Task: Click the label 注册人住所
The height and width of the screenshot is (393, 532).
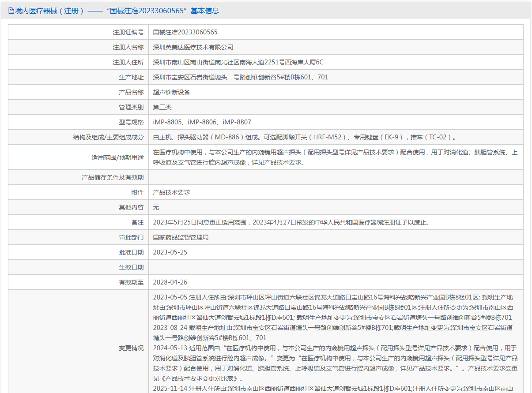Action: point(128,62)
